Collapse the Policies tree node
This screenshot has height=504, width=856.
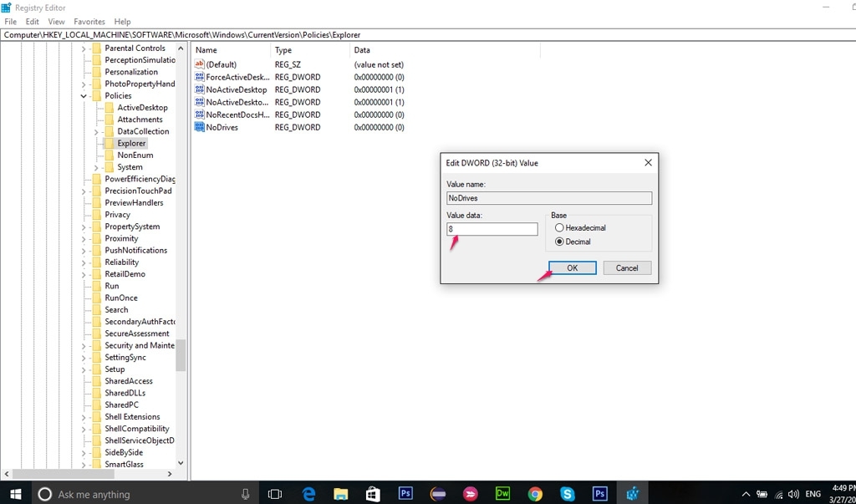[x=84, y=96]
